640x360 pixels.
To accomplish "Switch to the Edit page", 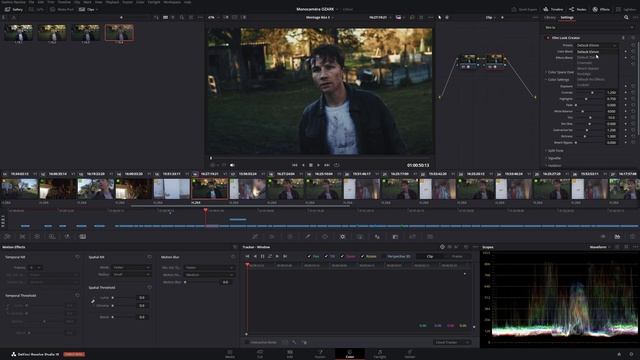I will pyautogui.click(x=290, y=353).
